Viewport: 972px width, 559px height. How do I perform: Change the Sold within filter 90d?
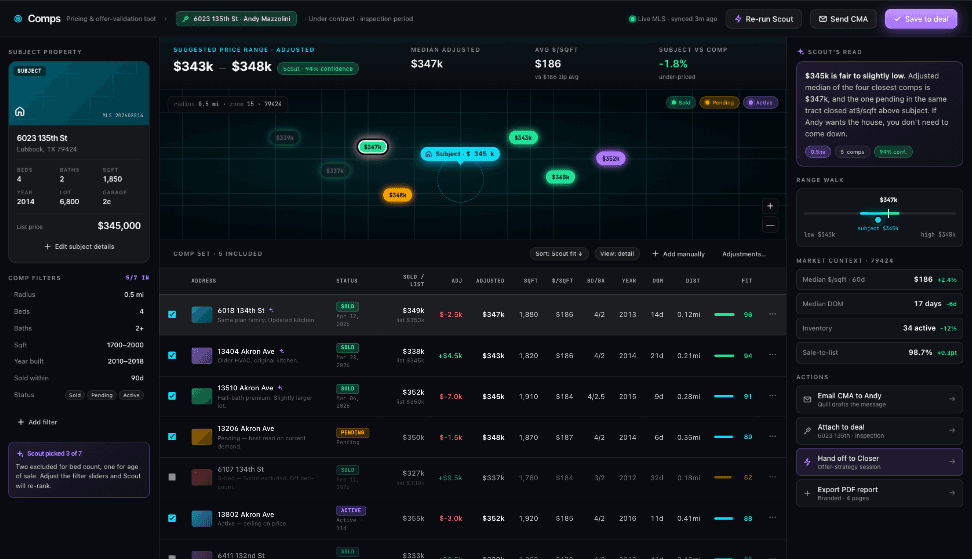point(137,378)
